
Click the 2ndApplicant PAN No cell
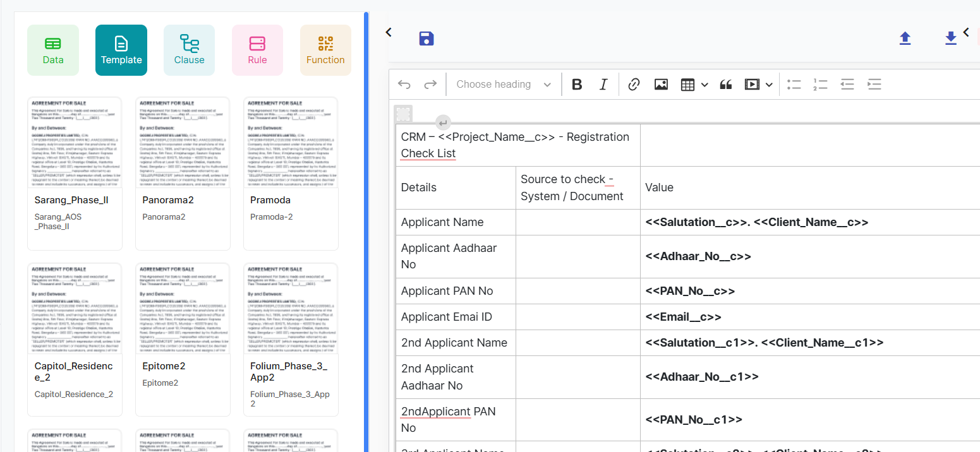456,420
